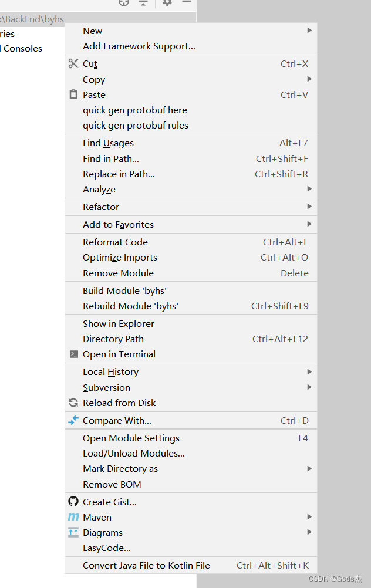The width and height of the screenshot is (371, 588).
Task: Choose Open Module Settings
Action: click(191, 438)
